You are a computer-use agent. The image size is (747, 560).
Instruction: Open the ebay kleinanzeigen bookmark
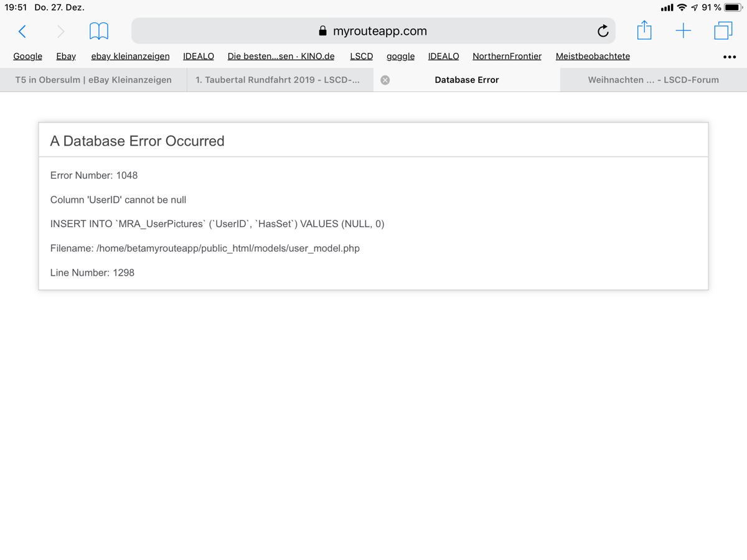click(x=130, y=56)
